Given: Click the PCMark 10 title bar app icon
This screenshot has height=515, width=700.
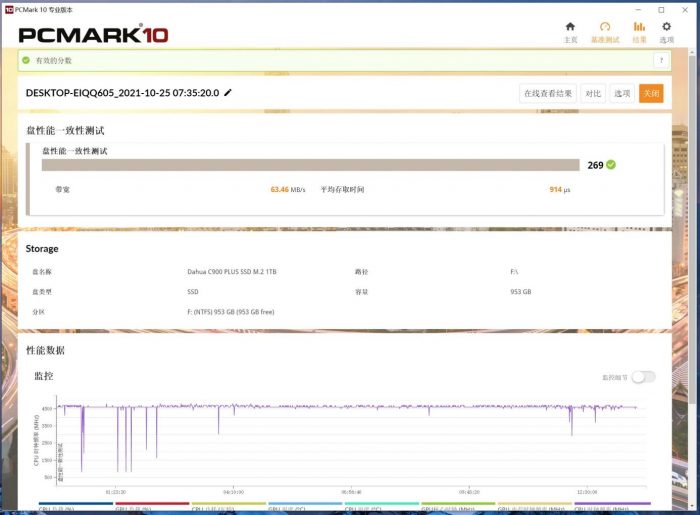Looking at the screenshot, I should tap(9, 9).
